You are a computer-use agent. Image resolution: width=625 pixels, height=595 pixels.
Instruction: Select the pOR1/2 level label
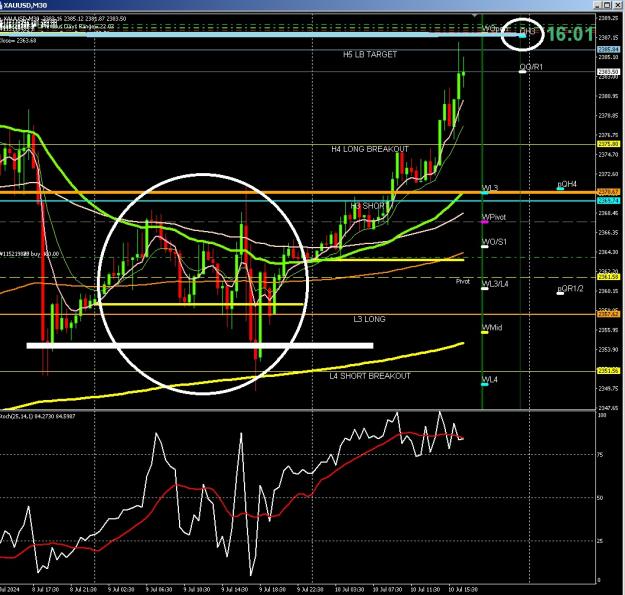(570, 289)
